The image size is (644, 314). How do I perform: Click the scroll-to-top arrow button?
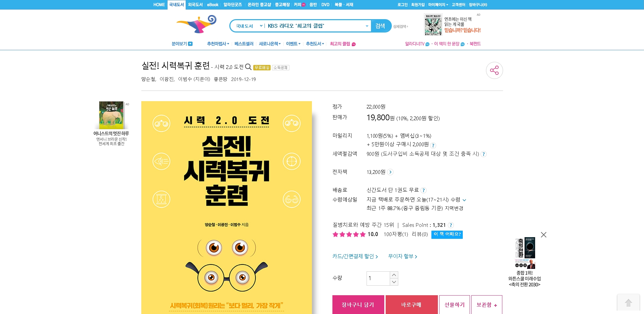click(x=628, y=302)
